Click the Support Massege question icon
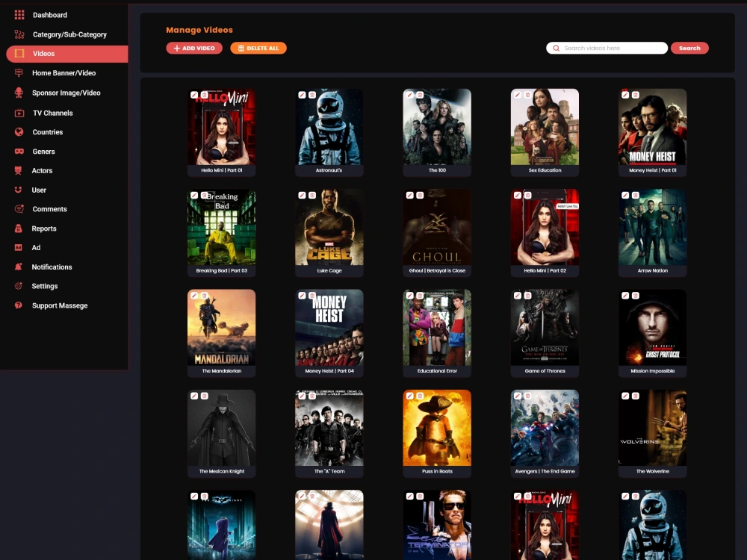 point(19,305)
